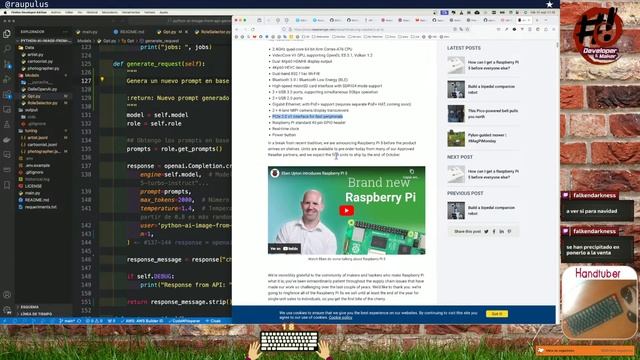Open requirements.txt in explorer
This screenshot has height=360, width=640.
coord(40,207)
